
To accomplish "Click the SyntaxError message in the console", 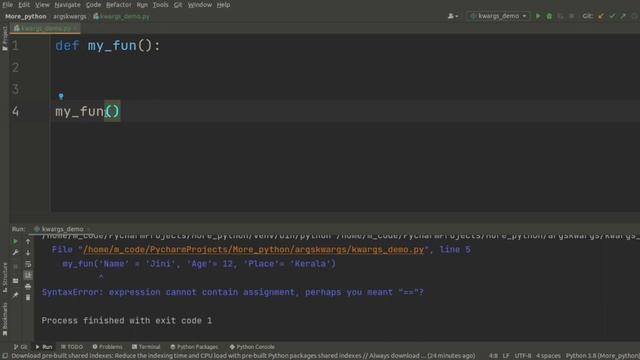I will [233, 292].
